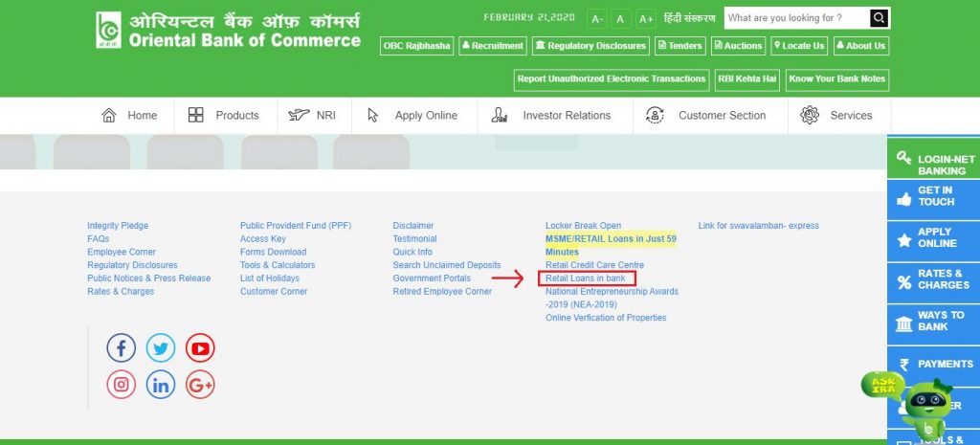Open the YouTube social icon
980x445 pixels.
click(x=200, y=348)
